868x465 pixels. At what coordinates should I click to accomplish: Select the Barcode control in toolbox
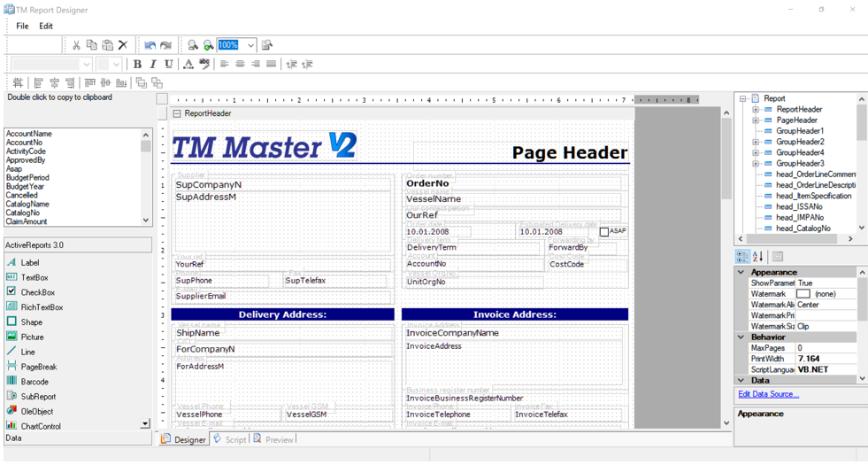35,382
